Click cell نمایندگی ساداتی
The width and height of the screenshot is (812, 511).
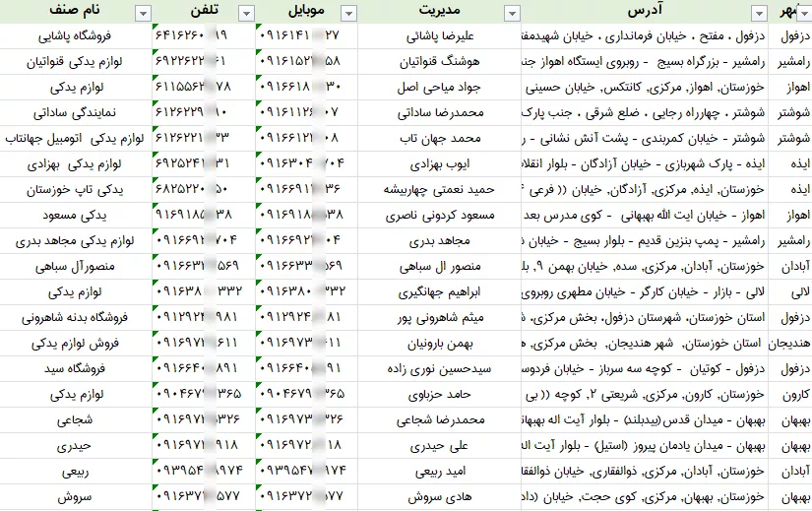click(76, 112)
